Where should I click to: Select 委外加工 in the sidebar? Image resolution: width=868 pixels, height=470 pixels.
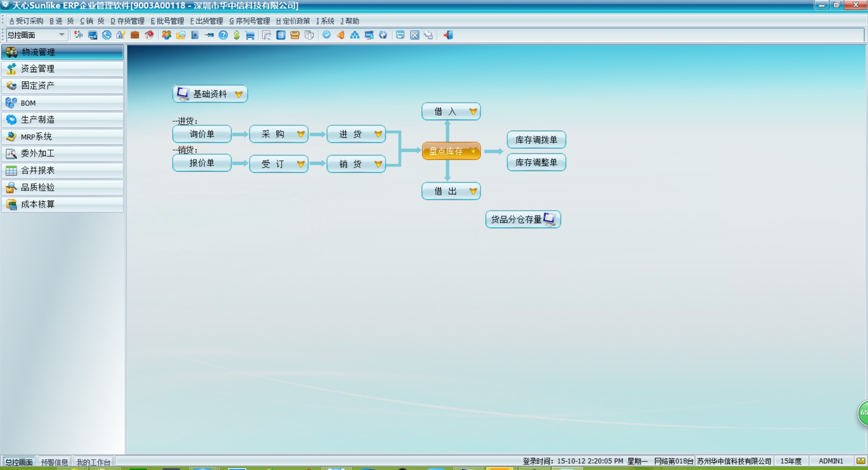coord(62,153)
